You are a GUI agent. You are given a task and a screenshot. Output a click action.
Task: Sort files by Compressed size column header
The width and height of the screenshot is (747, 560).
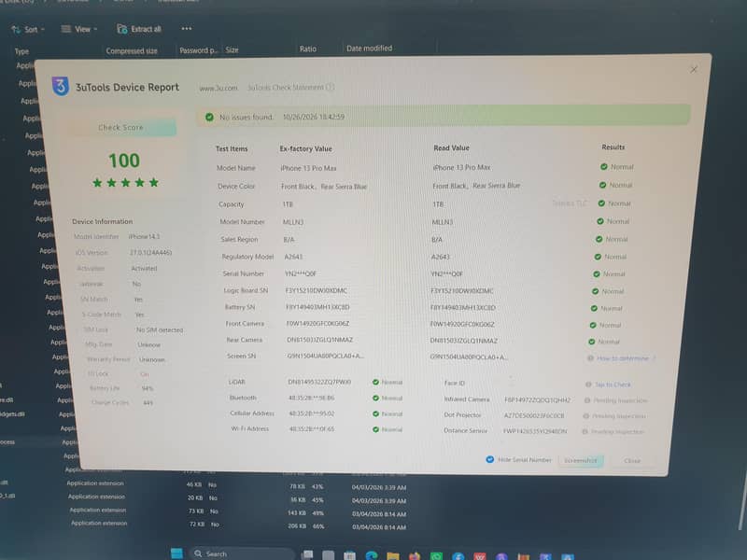click(132, 50)
